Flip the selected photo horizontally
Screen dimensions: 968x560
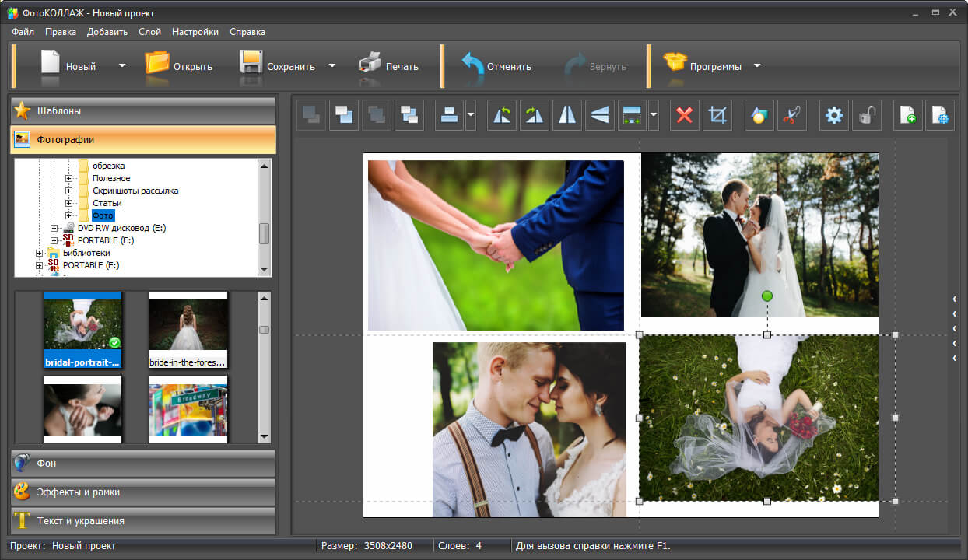click(566, 116)
